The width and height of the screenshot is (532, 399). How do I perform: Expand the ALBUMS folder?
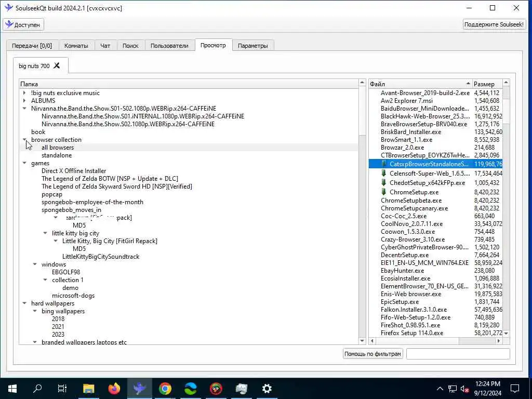(x=24, y=100)
